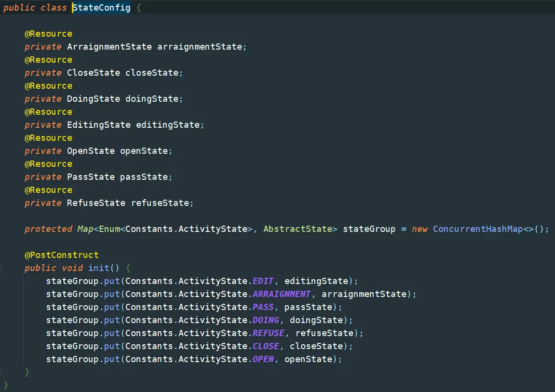Click @Resource annotation above CloseState field
Screen dimensions: 555x392
pyautogui.click(x=48, y=60)
